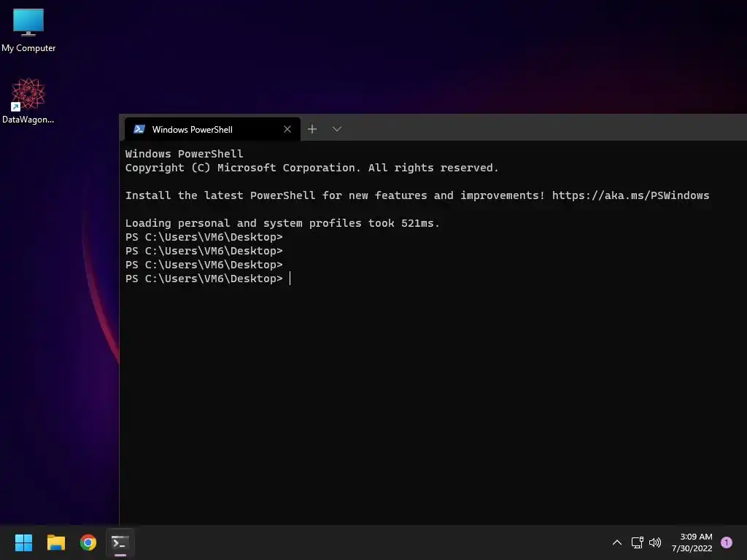Show hidden system tray icons
Viewport: 747px width, 560px height.
(617, 542)
